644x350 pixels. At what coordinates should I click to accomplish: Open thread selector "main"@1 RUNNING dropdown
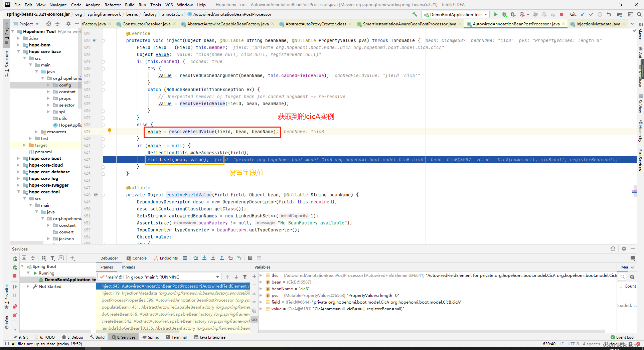click(159, 277)
